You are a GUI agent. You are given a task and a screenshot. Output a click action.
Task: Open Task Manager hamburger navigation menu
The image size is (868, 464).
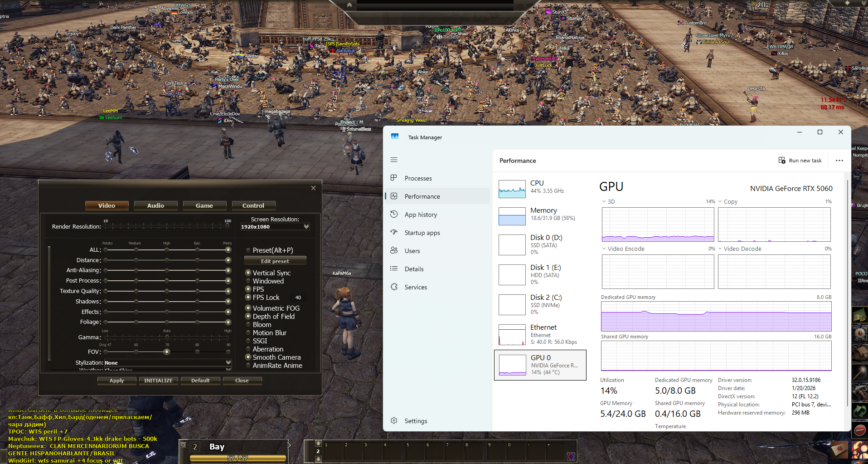(x=394, y=160)
